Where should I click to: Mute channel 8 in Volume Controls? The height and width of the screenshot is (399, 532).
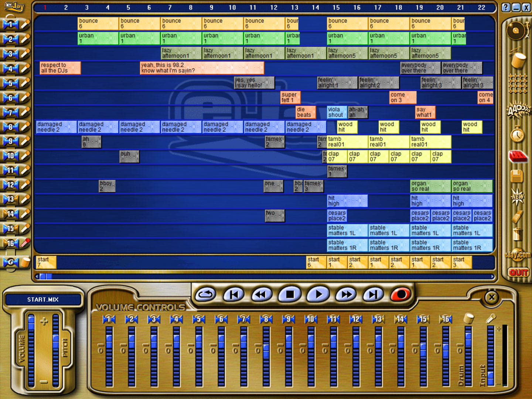(266, 319)
